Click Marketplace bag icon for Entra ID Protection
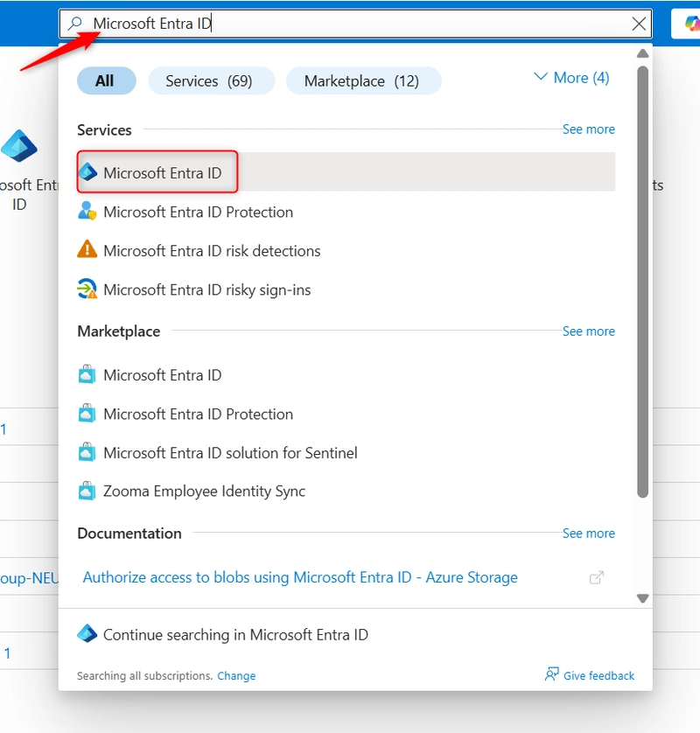 point(87,413)
